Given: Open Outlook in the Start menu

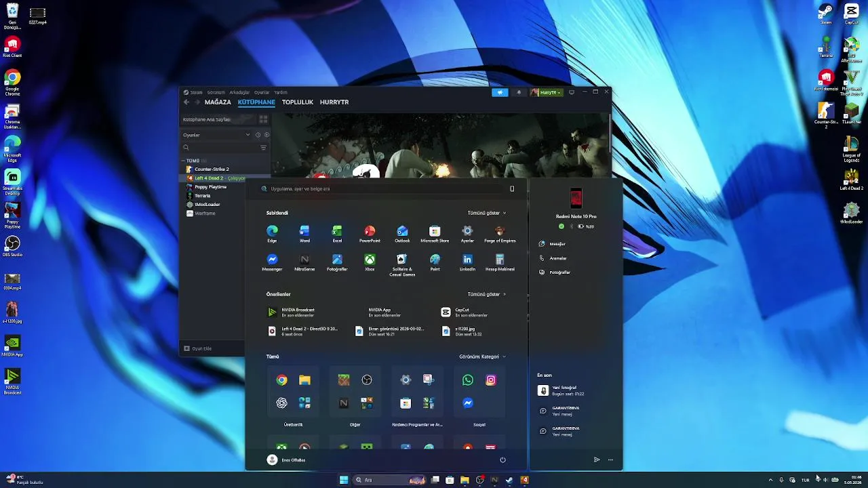Looking at the screenshot, I should (402, 234).
